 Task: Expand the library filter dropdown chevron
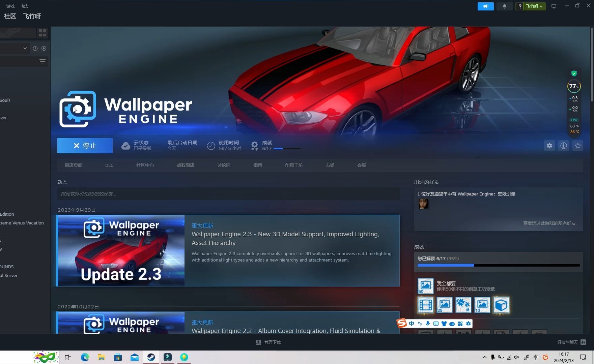pos(25,48)
